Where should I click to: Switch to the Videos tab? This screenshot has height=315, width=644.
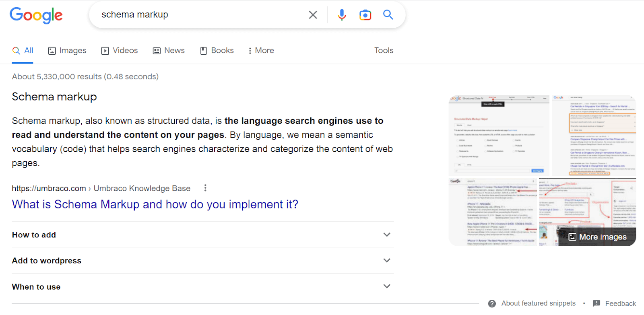click(120, 51)
